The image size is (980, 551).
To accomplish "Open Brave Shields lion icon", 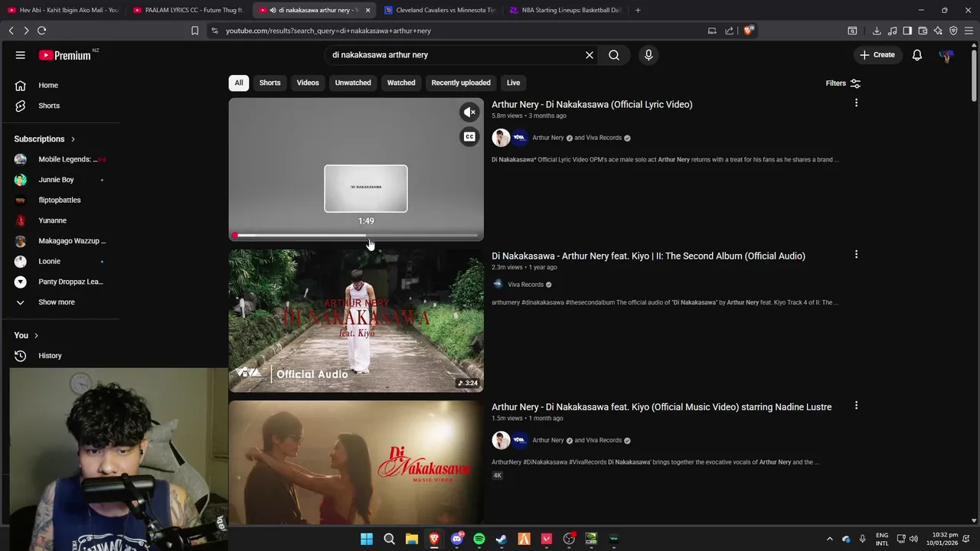I will (x=749, y=31).
